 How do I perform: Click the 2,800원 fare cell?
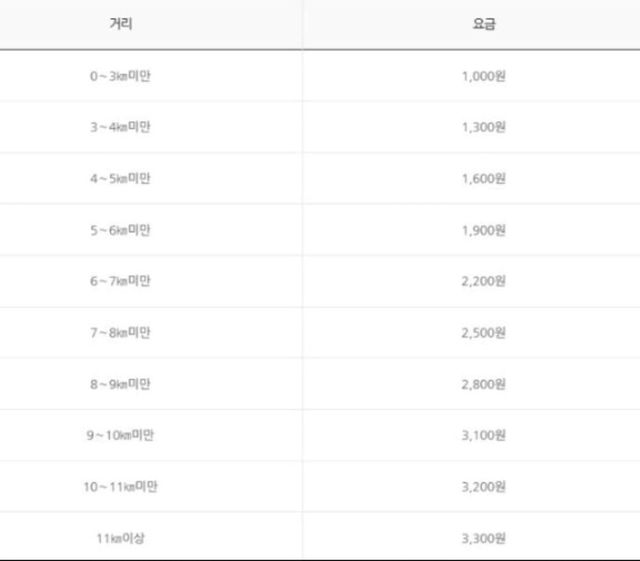483,384
